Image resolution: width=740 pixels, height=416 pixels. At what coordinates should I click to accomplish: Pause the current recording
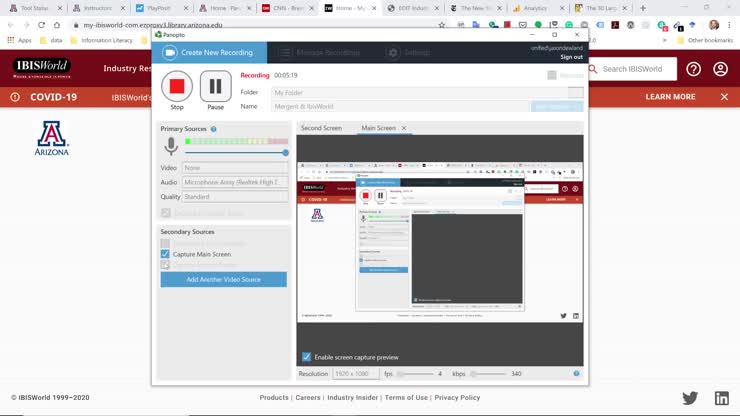(x=215, y=86)
